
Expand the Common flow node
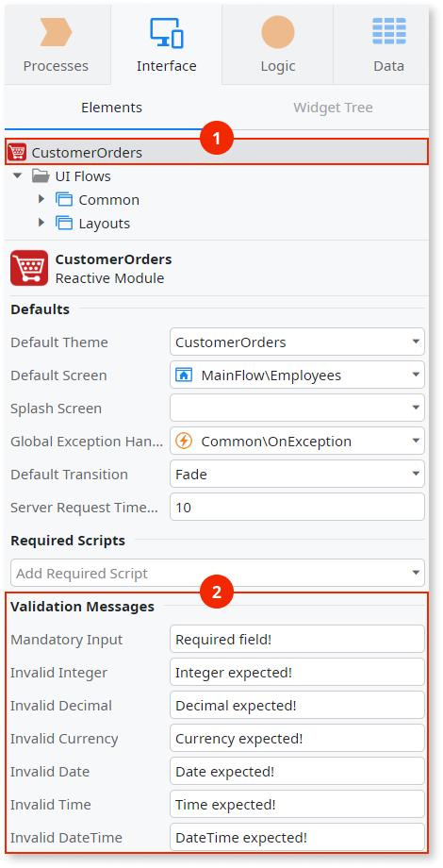tap(41, 199)
